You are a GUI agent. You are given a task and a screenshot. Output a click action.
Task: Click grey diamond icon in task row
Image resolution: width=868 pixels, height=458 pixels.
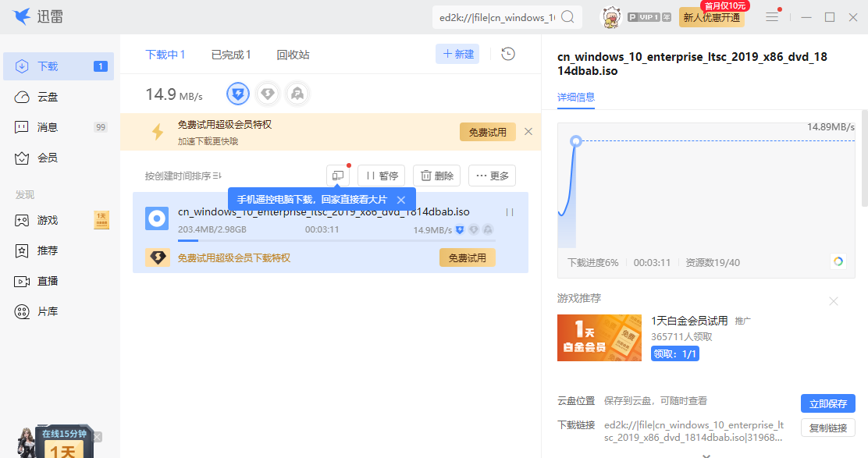(x=474, y=229)
